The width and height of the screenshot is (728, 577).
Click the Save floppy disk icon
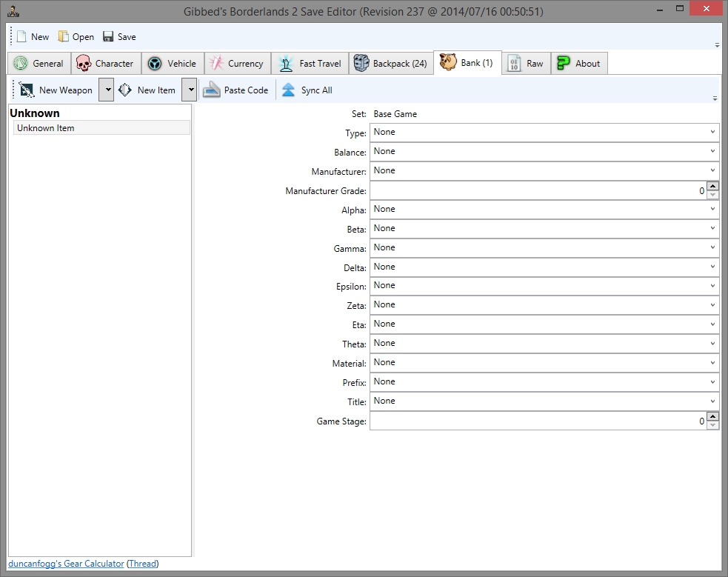click(x=108, y=37)
